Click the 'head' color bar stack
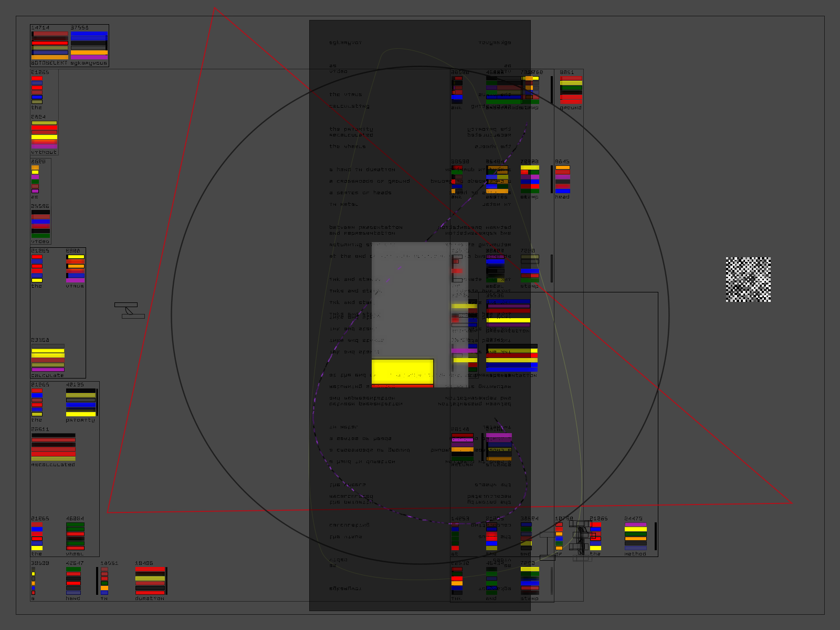The image size is (840, 630). [562, 180]
